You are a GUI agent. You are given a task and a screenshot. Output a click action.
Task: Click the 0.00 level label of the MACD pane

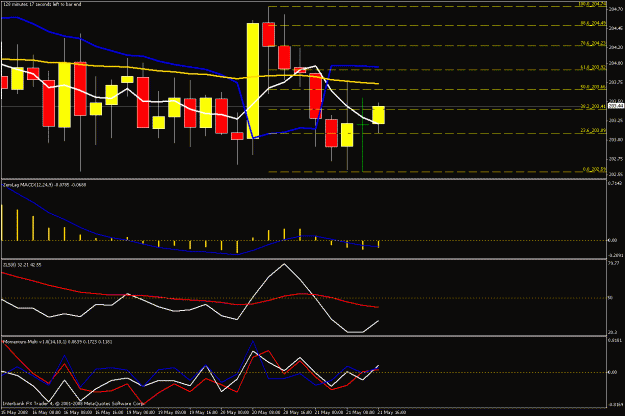tap(612, 240)
